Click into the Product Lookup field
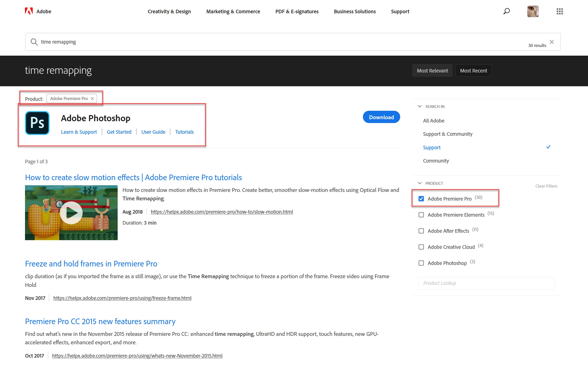The height and width of the screenshot is (367, 588). tap(486, 283)
